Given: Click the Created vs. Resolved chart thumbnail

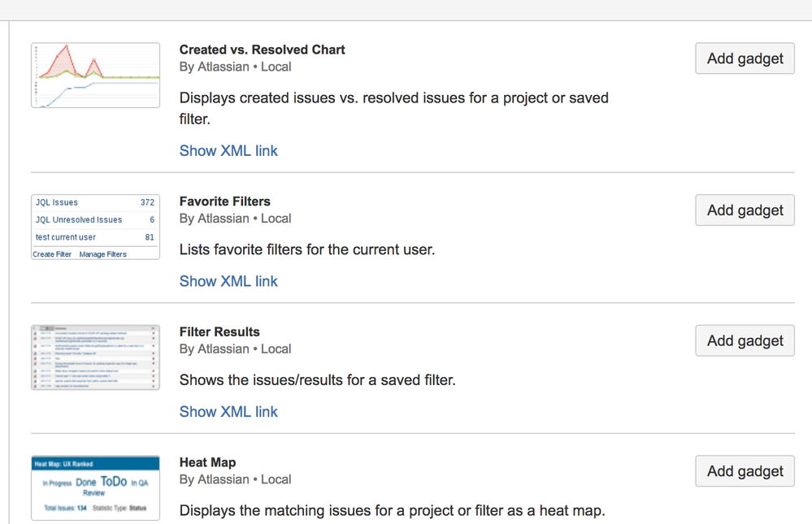Looking at the screenshot, I should tap(95, 76).
